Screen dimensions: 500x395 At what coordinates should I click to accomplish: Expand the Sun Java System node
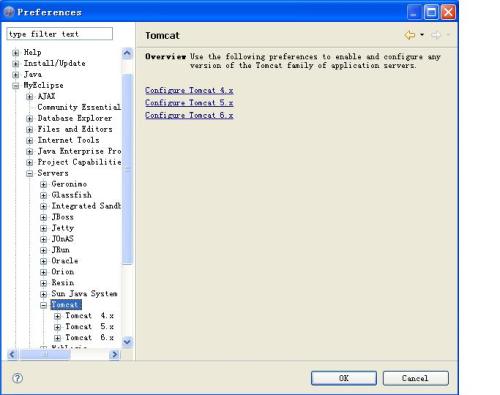click(x=43, y=295)
